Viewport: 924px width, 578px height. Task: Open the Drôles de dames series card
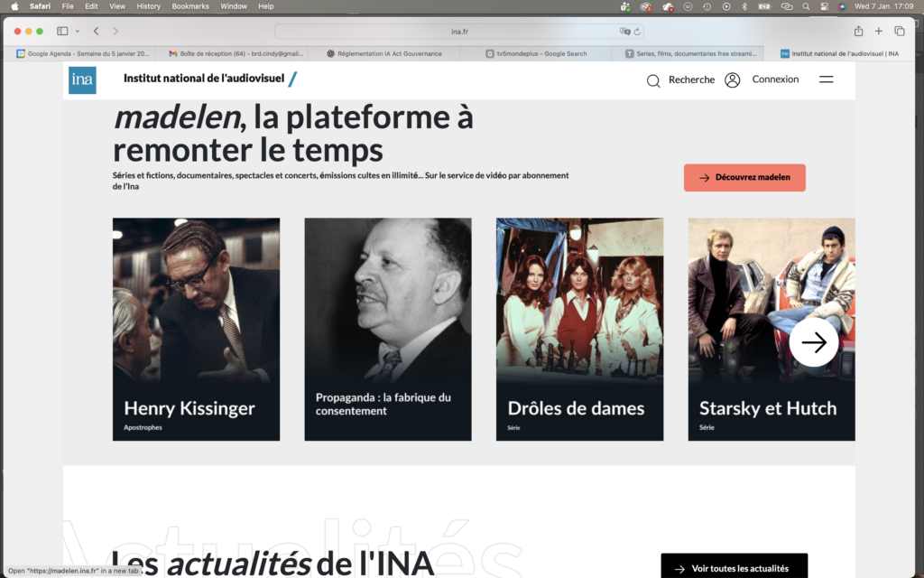[x=579, y=329]
